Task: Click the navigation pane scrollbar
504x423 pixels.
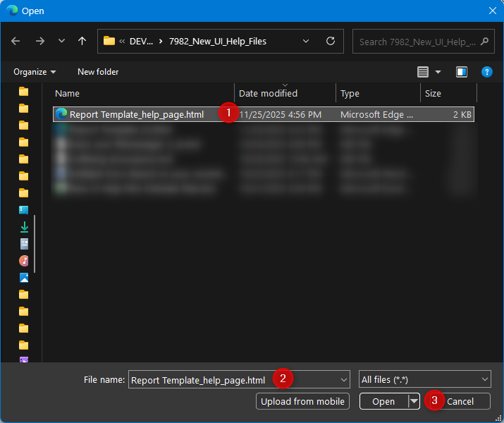Action: click(x=35, y=244)
